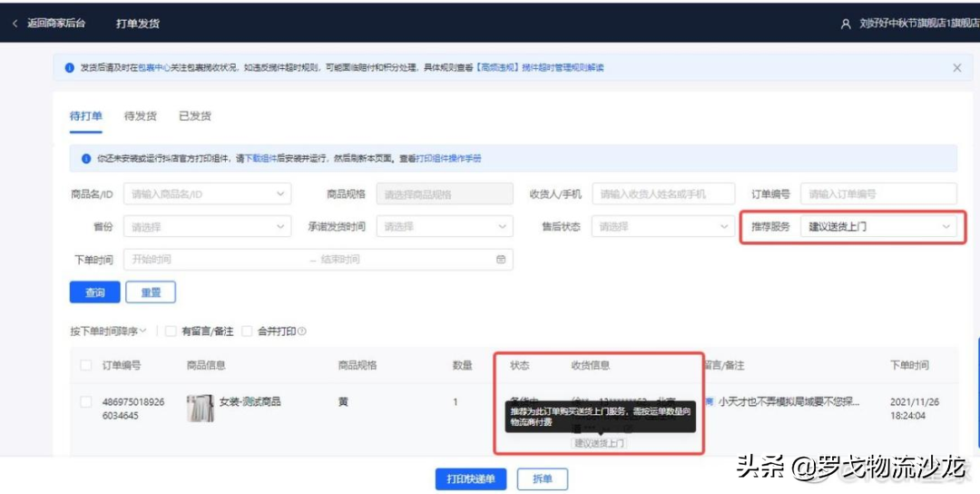Click the 订单编号 input field
Image resolution: width=980 pixels, height=494 pixels.
click(x=878, y=193)
